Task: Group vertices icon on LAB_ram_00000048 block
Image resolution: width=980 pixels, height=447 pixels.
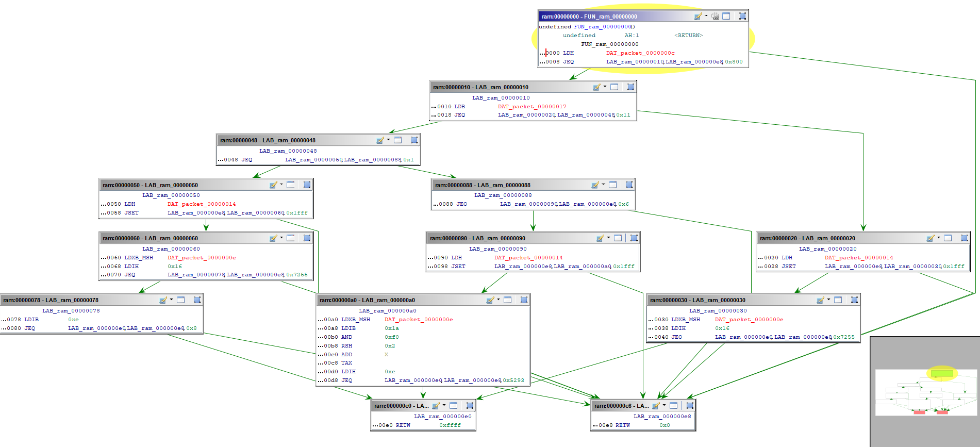Action: tap(414, 140)
